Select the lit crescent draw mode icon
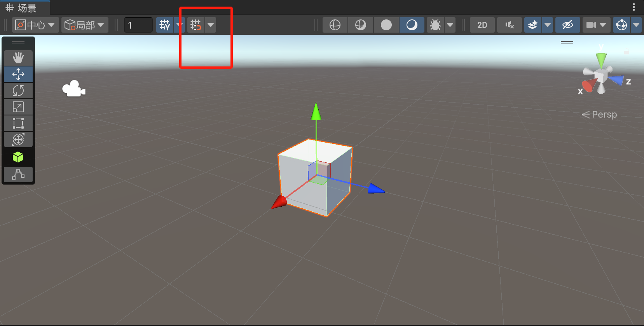 coord(412,25)
